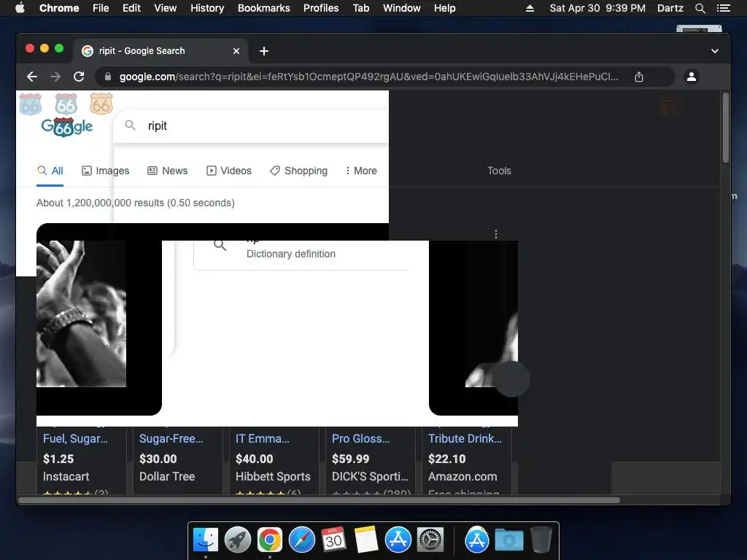The image size is (747, 560).
Task: Open the Apple menu
Action: click(x=20, y=8)
